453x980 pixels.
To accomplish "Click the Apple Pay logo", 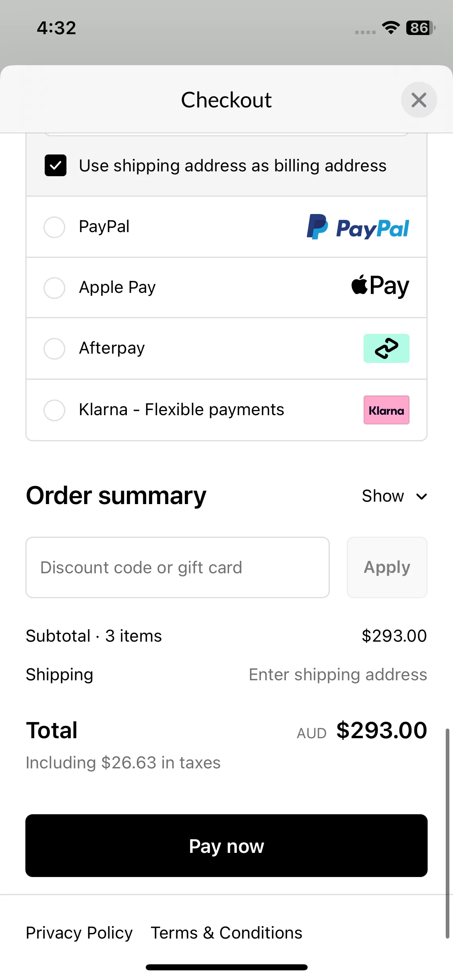I will (x=380, y=286).
